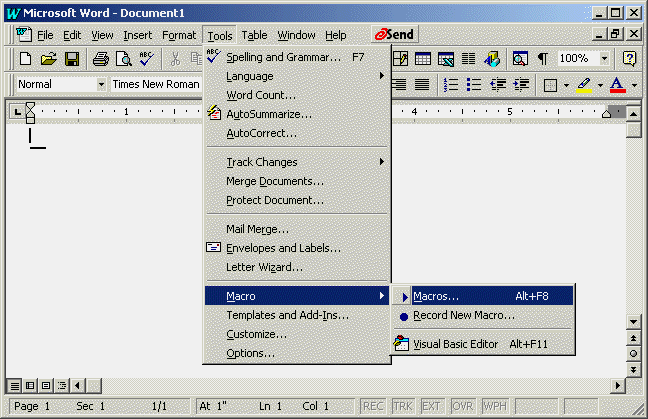Screen dimensions: 648x419
Task: Click the Print icon in the toolbar
Action: pos(100,59)
